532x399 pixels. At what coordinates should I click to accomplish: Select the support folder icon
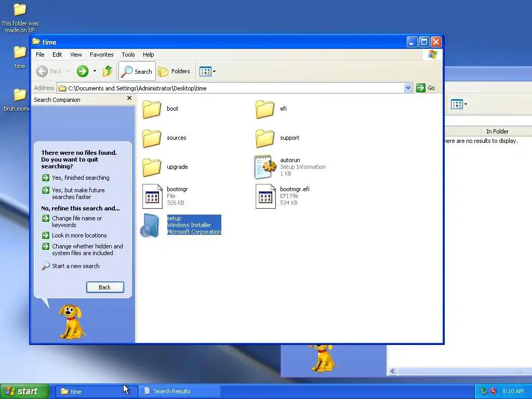tap(264, 138)
